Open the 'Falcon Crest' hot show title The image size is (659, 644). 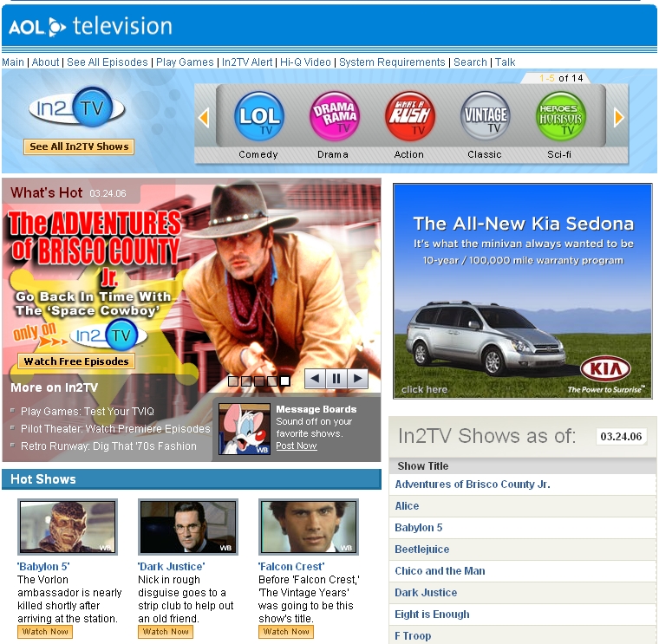291,566
